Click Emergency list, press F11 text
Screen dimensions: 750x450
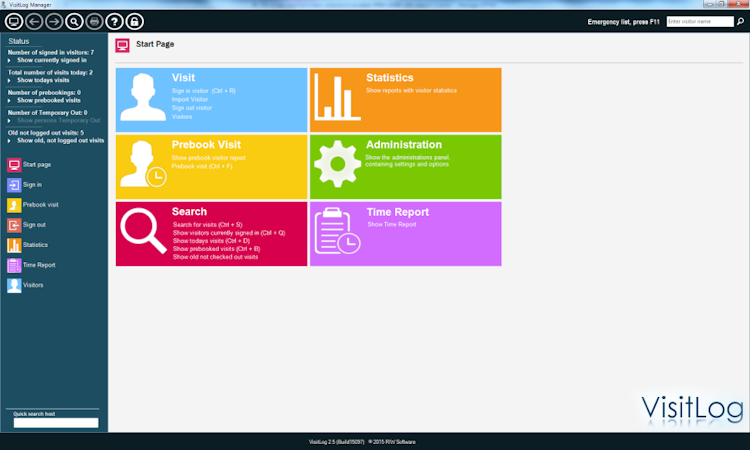623,22
